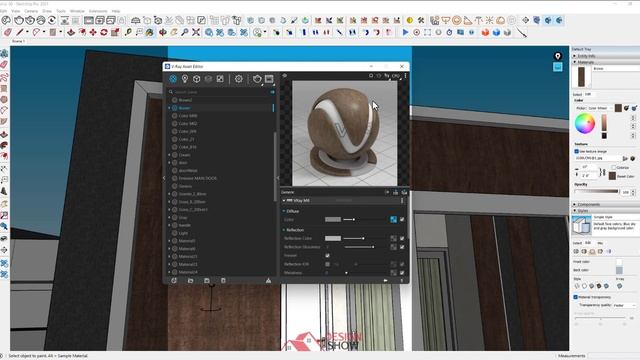Image resolution: width=640 pixels, height=360 pixels.
Task: Open the View menu
Action: 16,11
